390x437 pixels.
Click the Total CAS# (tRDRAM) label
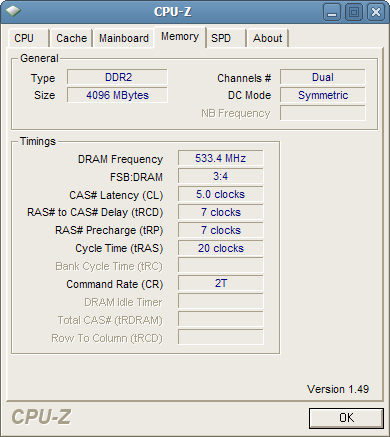(110, 320)
